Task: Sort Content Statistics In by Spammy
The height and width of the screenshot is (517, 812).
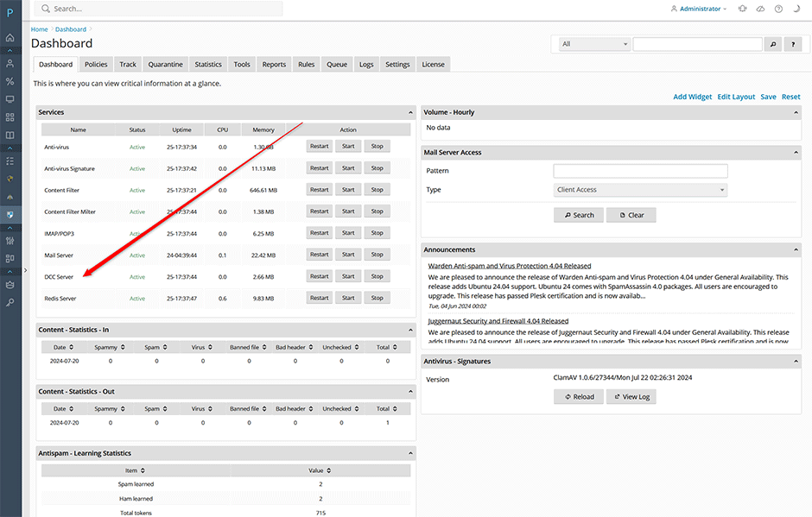Action: point(110,347)
